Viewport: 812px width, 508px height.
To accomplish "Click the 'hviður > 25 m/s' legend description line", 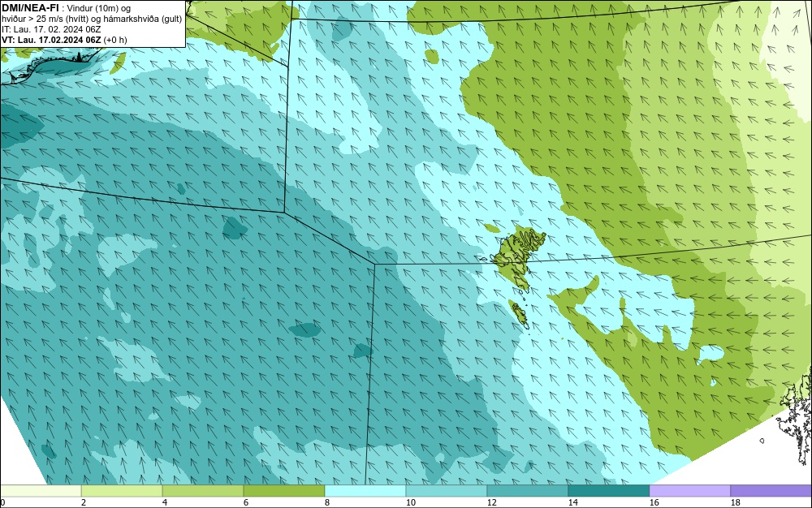I will 92,19.
